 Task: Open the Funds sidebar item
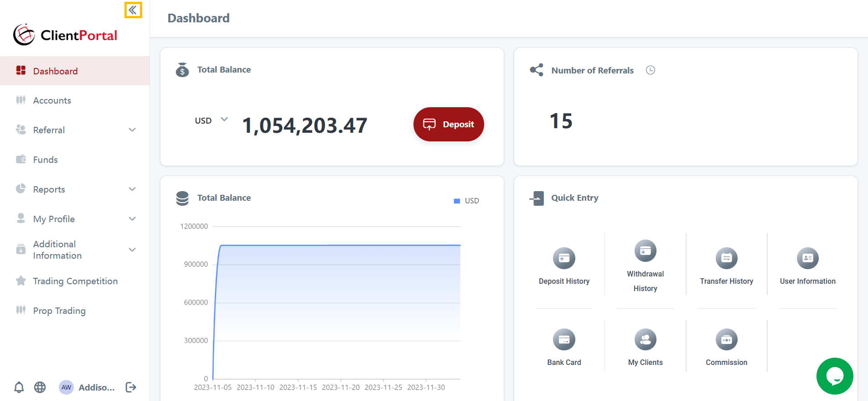[45, 160]
